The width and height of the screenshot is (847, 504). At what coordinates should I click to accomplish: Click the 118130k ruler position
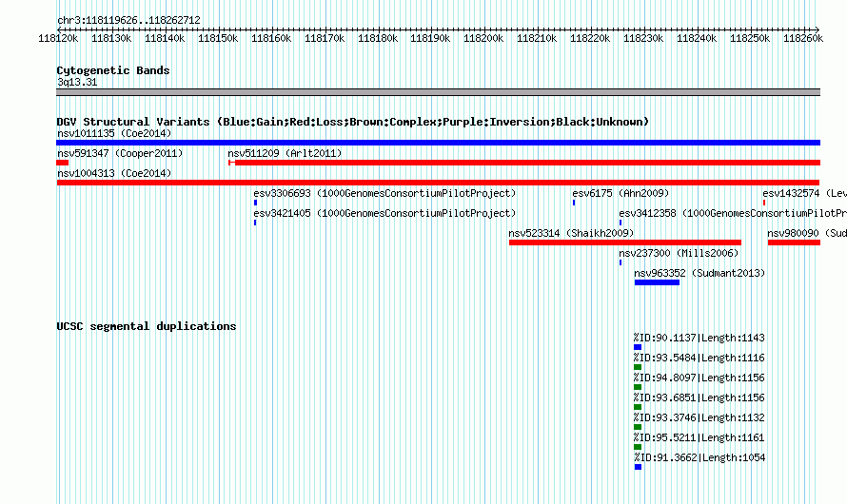(x=111, y=38)
